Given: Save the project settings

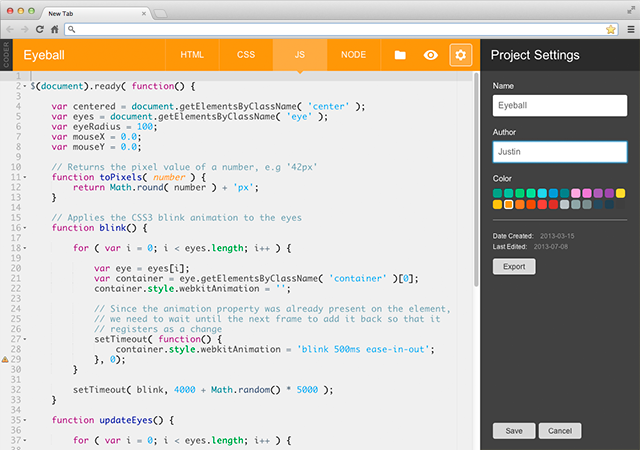Looking at the screenshot, I should [x=513, y=430].
